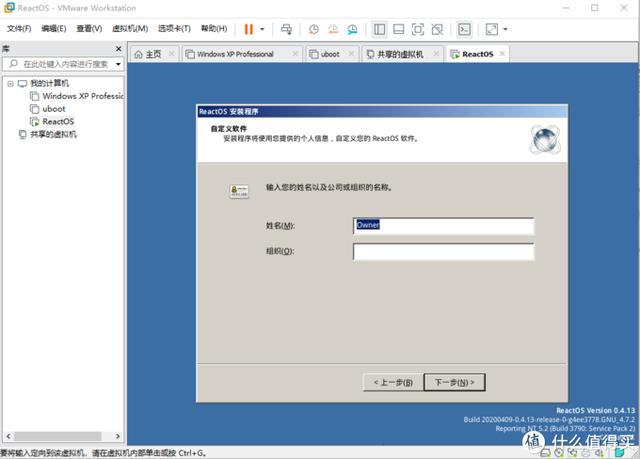This screenshot has height=459, width=640.
Task: Close the 共享的虚拟机 tab
Action: pos(436,54)
